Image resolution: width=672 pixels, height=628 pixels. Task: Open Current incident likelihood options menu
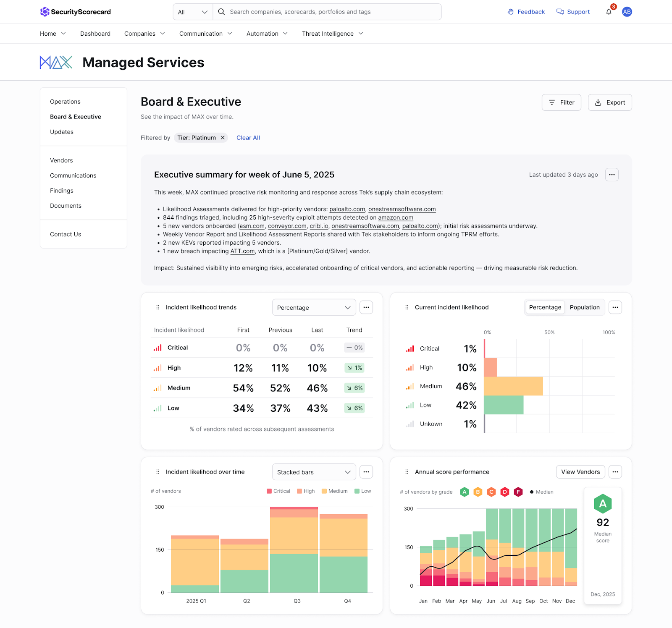pyautogui.click(x=615, y=307)
